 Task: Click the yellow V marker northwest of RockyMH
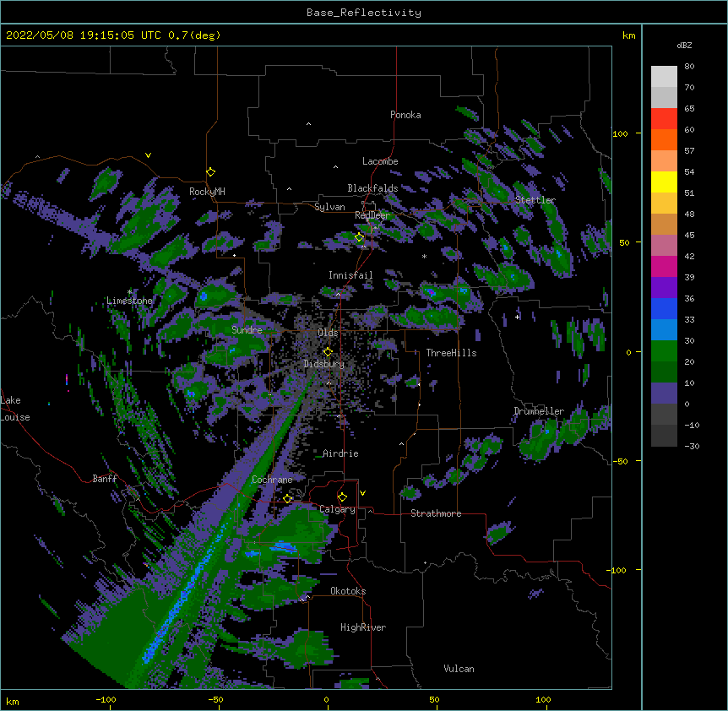coord(148,155)
